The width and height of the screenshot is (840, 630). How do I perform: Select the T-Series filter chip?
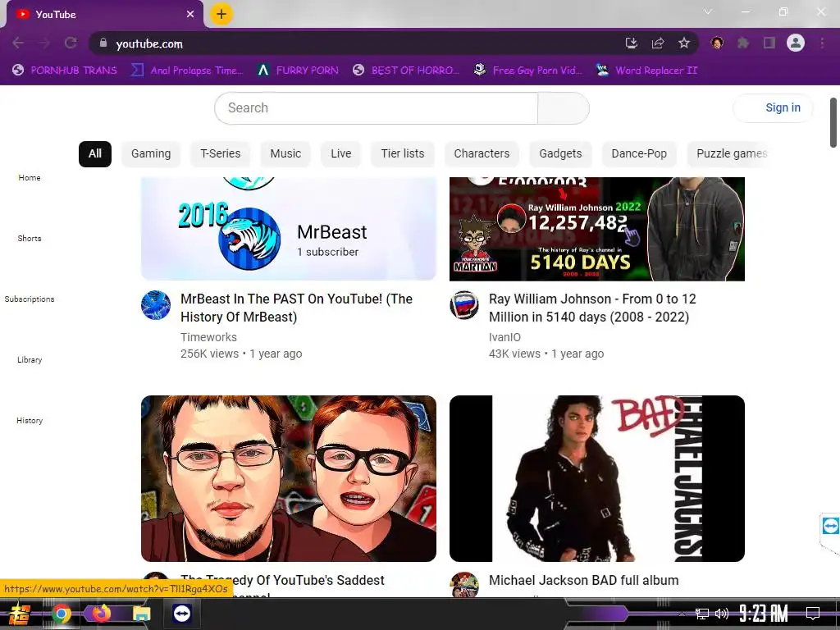tap(220, 153)
